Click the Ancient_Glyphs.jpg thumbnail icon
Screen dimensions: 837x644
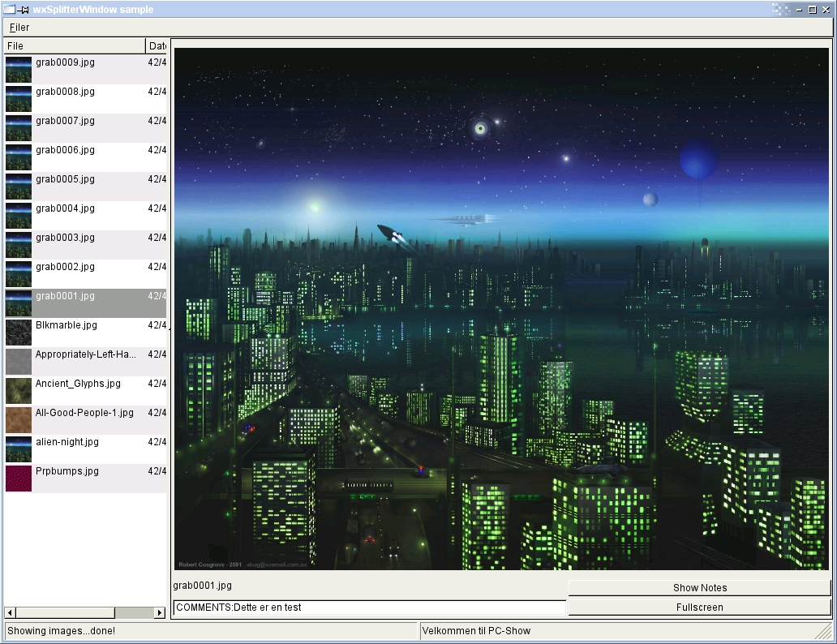(18, 390)
